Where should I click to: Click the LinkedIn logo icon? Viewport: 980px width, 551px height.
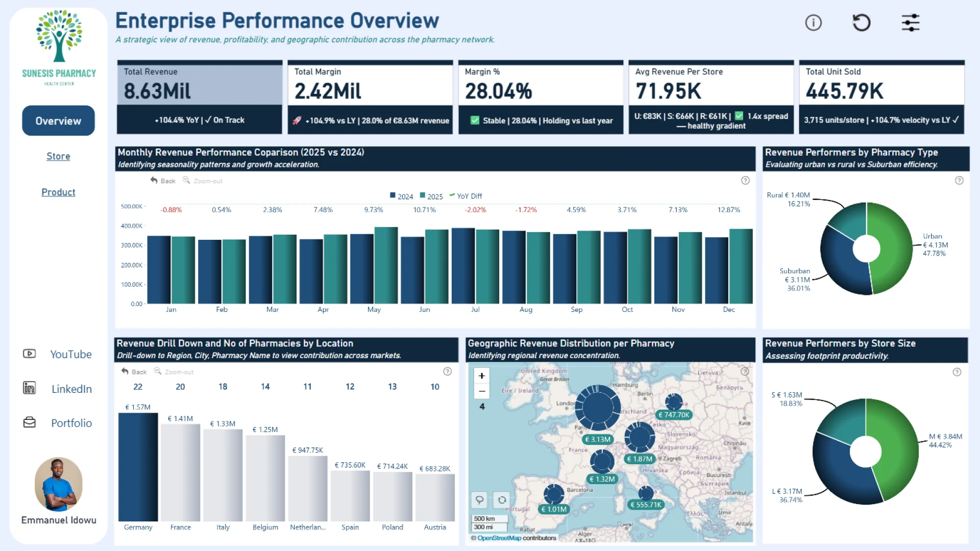pyautogui.click(x=30, y=388)
